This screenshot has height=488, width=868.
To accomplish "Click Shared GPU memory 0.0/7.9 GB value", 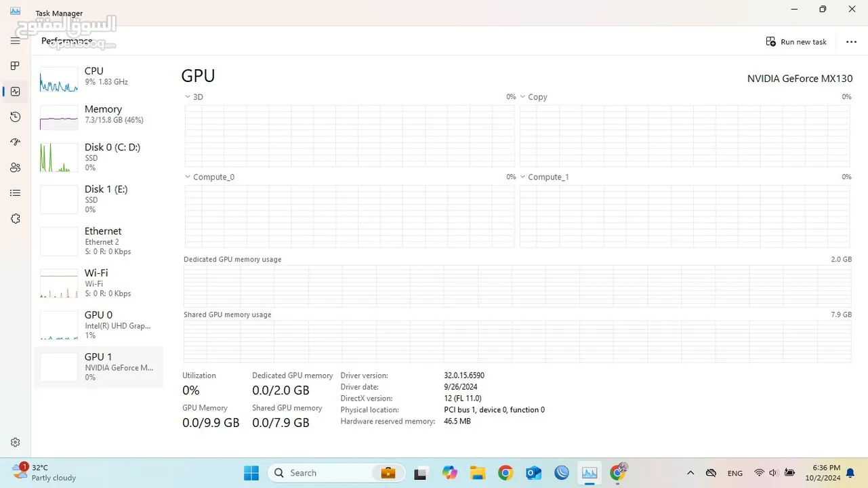I will 281,423.
